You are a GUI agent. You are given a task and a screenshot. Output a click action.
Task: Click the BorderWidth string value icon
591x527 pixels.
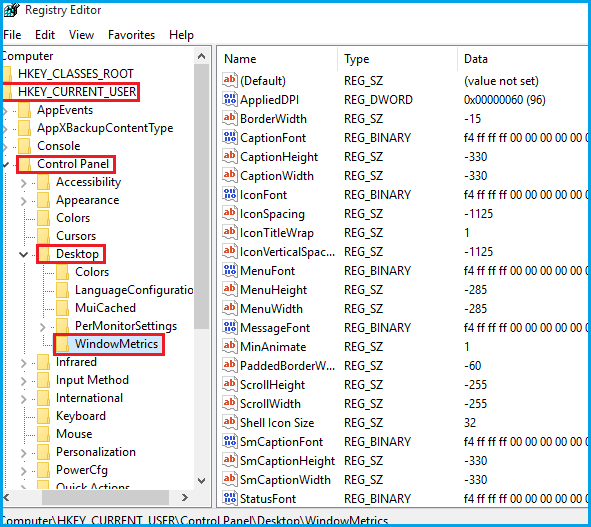[230, 118]
